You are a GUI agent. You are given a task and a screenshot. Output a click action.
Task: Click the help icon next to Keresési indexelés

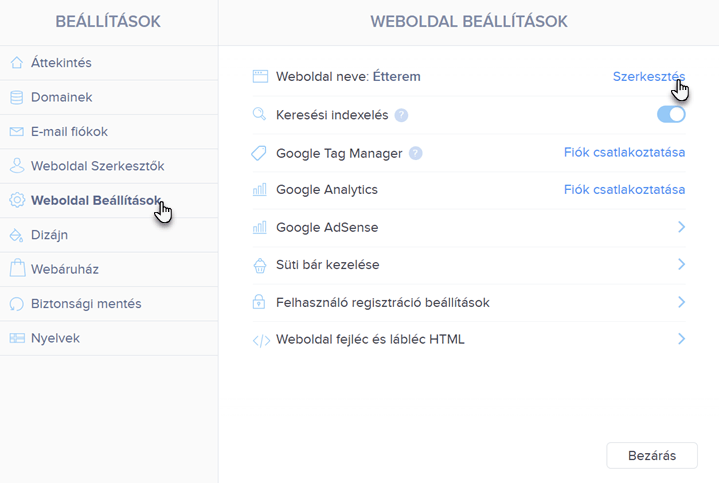(x=401, y=115)
